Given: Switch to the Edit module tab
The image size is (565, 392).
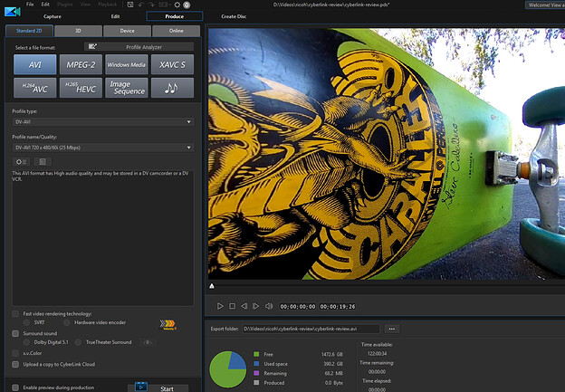Looking at the screenshot, I should point(115,16).
